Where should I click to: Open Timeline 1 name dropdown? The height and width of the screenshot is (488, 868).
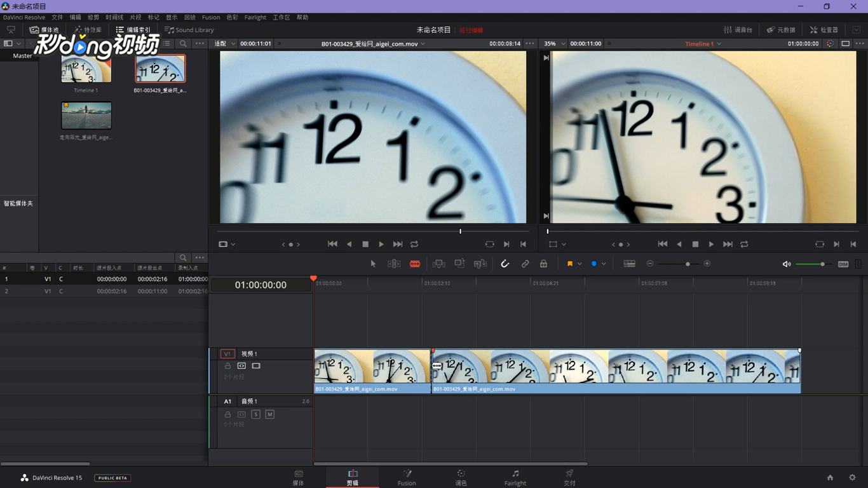719,44
